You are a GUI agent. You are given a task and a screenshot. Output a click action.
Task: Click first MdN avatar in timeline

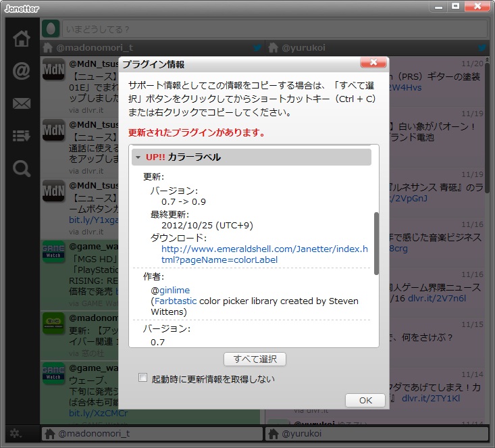(x=53, y=69)
